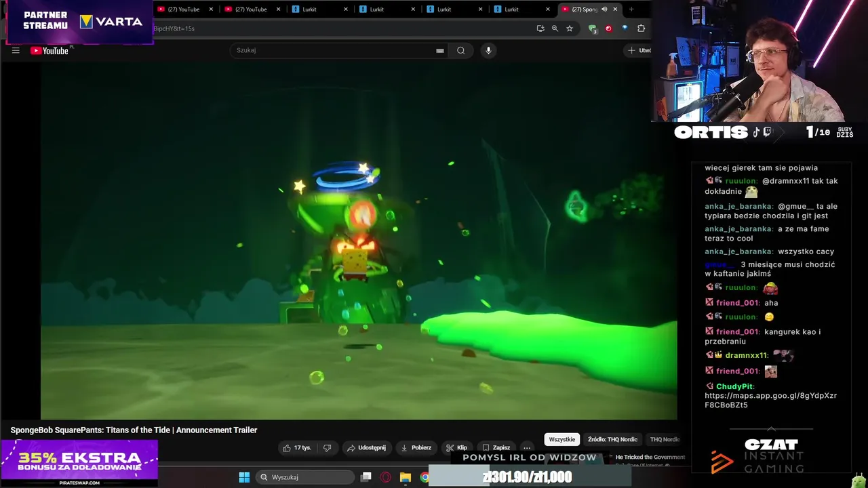This screenshot has width=868, height=488.
Task: Click the SpongeBob Titans of the Tide title
Action: coord(134,430)
